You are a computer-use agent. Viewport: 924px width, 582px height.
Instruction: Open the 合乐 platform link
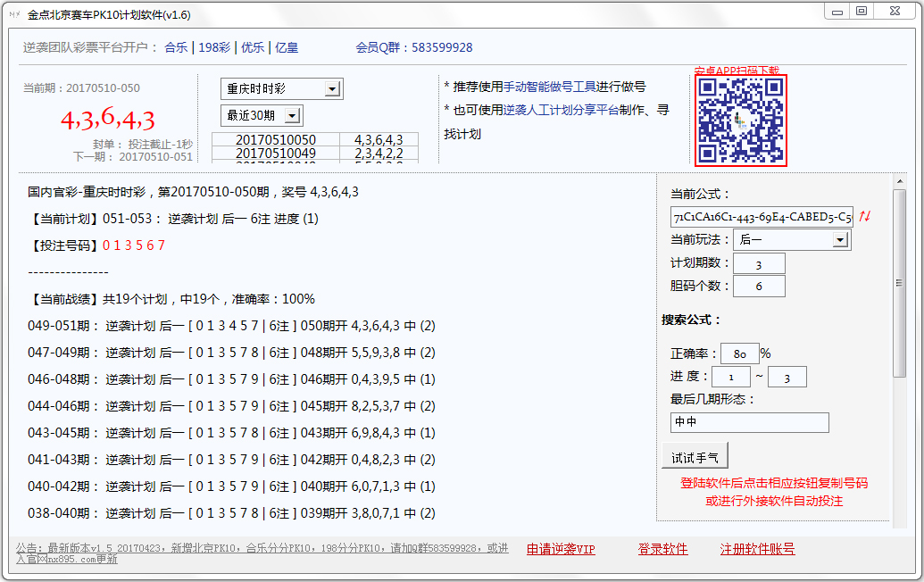coord(176,47)
